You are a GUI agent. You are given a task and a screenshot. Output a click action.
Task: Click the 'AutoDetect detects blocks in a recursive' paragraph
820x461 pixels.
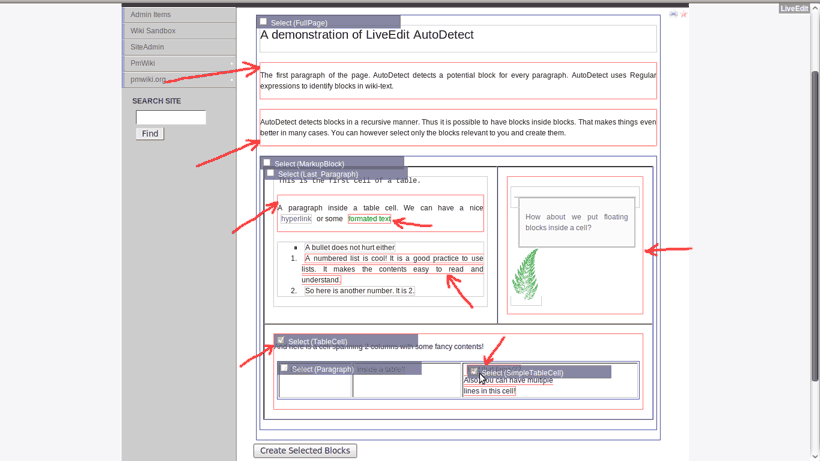click(x=458, y=128)
